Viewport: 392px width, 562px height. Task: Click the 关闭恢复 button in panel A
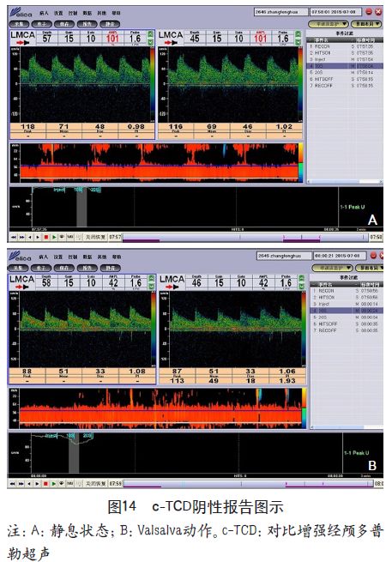pos(95,237)
